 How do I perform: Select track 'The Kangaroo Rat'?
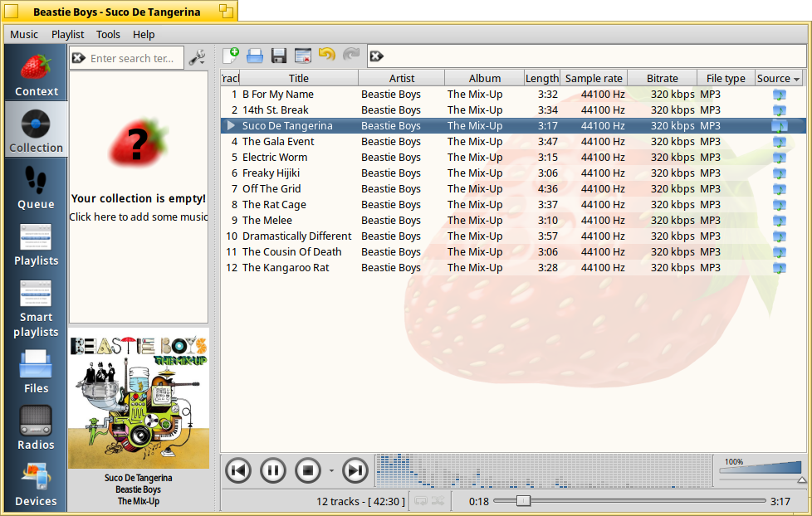pyautogui.click(x=512, y=268)
